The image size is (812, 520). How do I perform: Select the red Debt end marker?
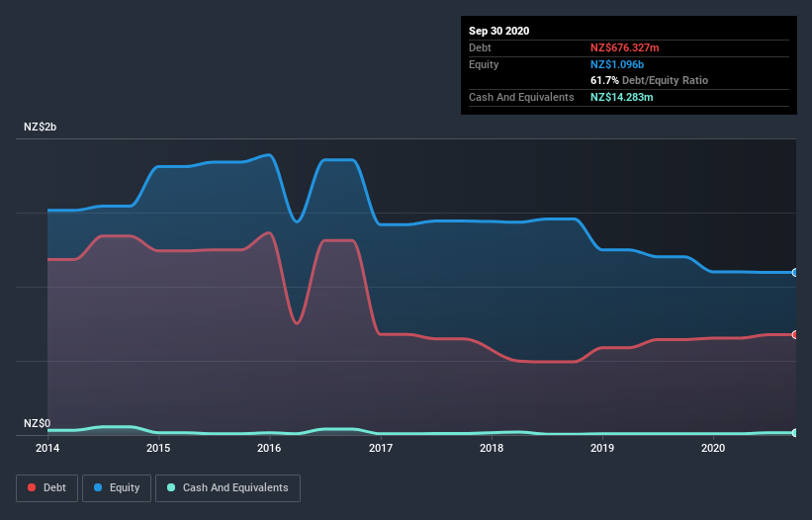795,335
